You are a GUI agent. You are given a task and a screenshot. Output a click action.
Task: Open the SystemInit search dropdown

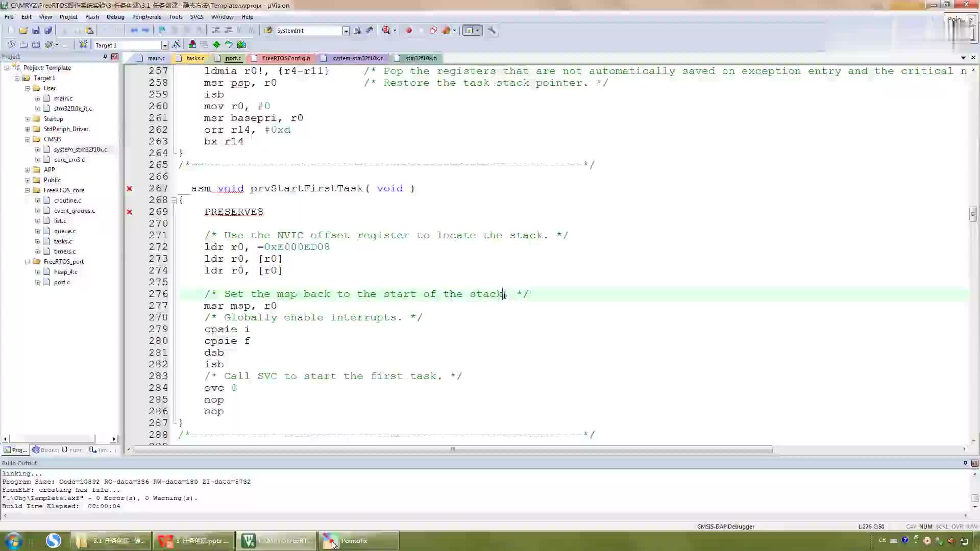[346, 31]
